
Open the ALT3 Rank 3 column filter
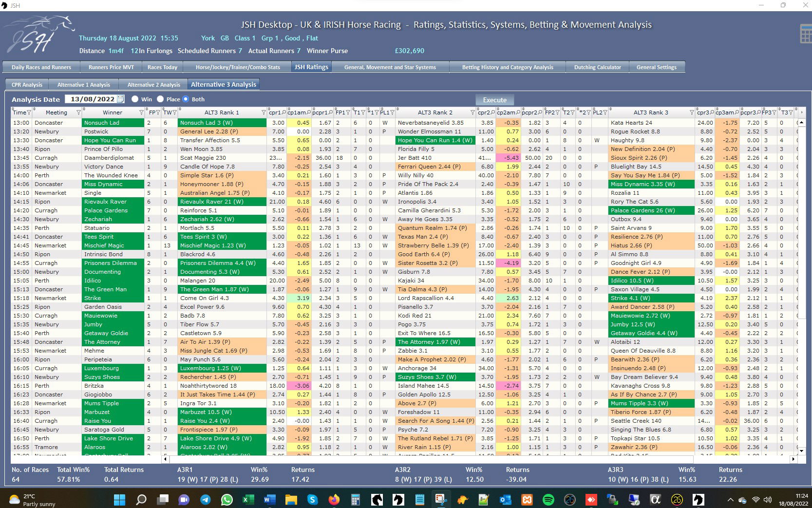(x=692, y=113)
